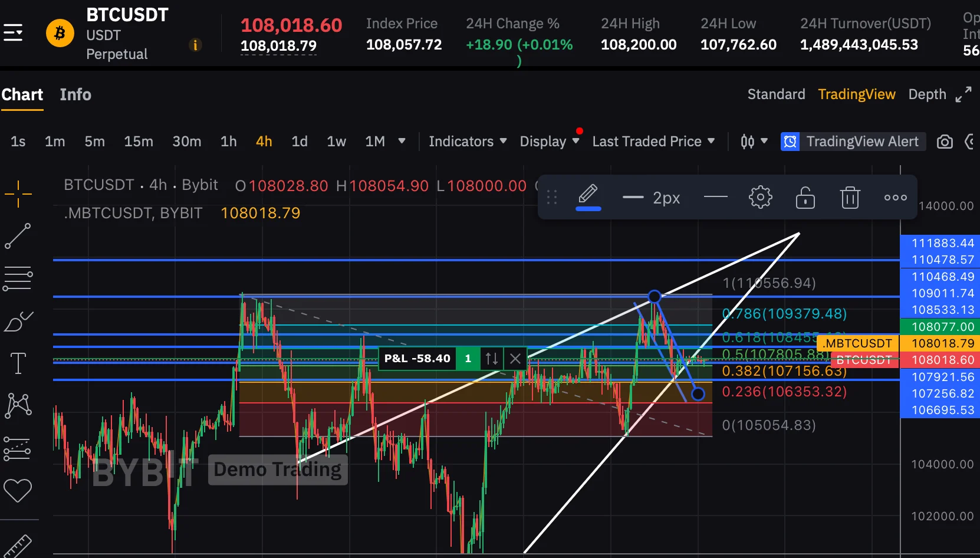Open the Last Traded Price dropdown
Image resolution: width=980 pixels, height=558 pixels.
[x=653, y=142]
